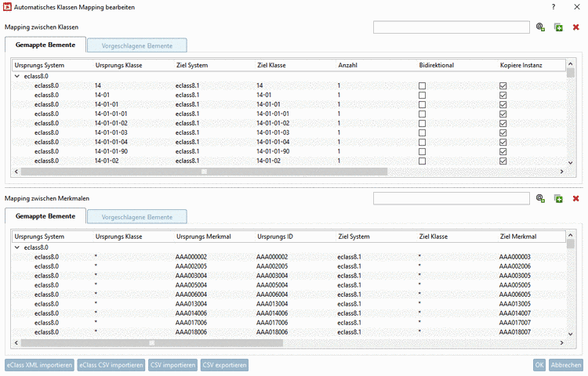This screenshot has height=376, width=588.
Task: Collapse eclass8.0 node in class mapping table
Action: click(x=17, y=77)
